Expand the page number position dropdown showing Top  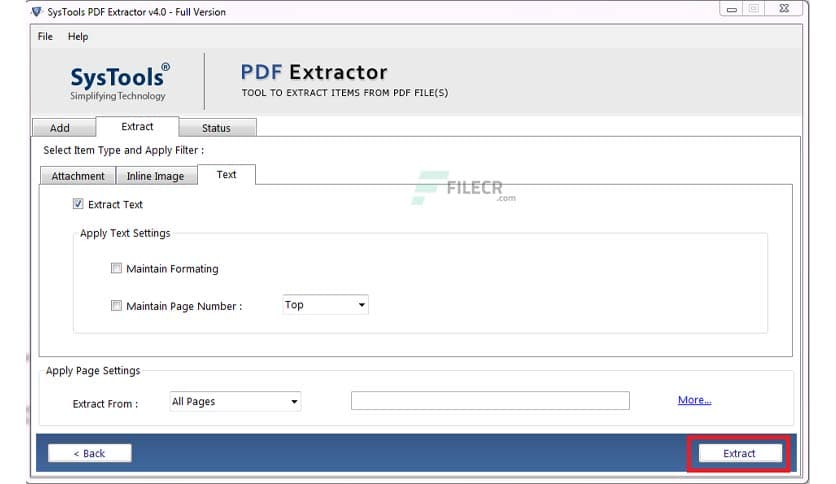tap(325, 304)
